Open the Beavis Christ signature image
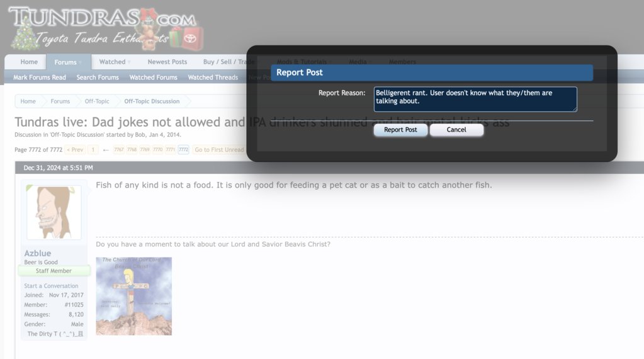Viewport: 644px width, 359px height. [134, 296]
